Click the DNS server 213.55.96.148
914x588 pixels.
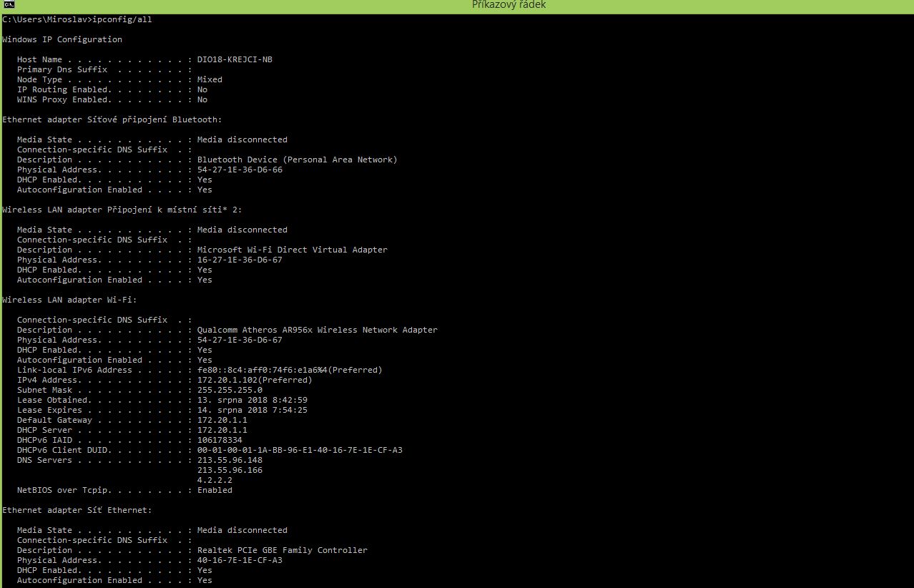click(x=230, y=460)
